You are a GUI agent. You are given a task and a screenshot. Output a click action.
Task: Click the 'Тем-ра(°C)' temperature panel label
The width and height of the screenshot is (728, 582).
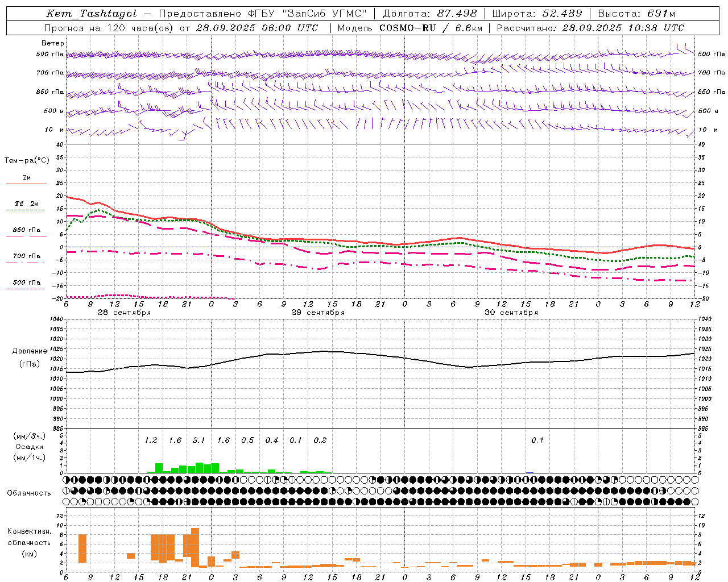click(27, 161)
